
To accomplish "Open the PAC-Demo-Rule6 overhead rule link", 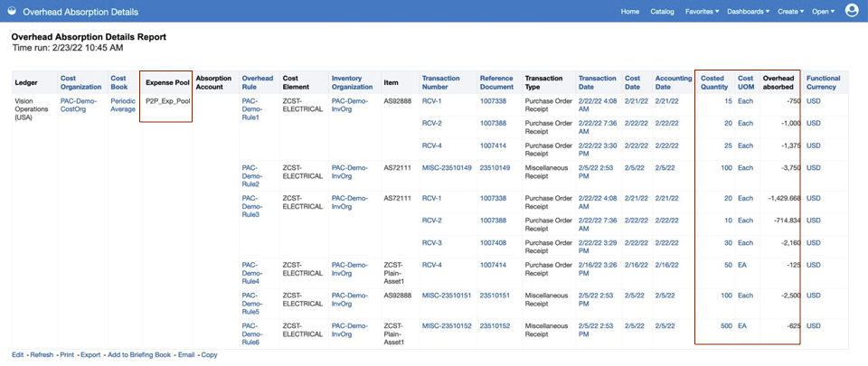I will (x=253, y=334).
